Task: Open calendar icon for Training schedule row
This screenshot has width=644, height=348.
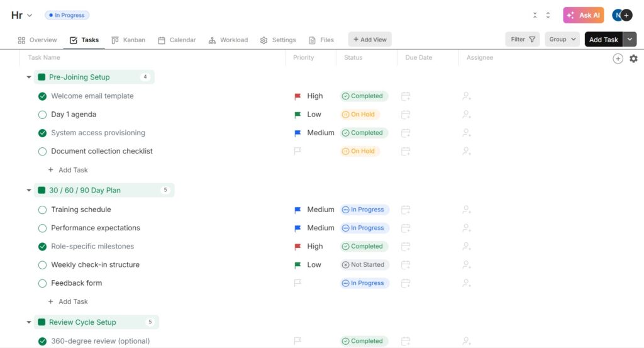Action: tap(406, 210)
